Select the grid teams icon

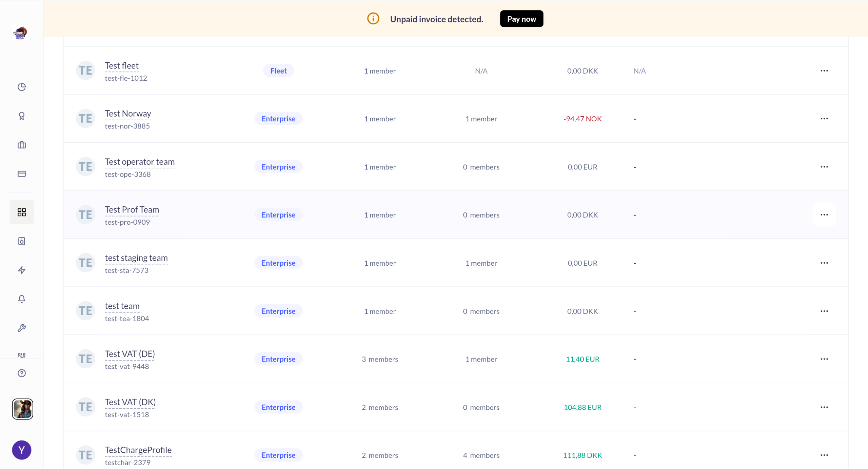point(22,212)
